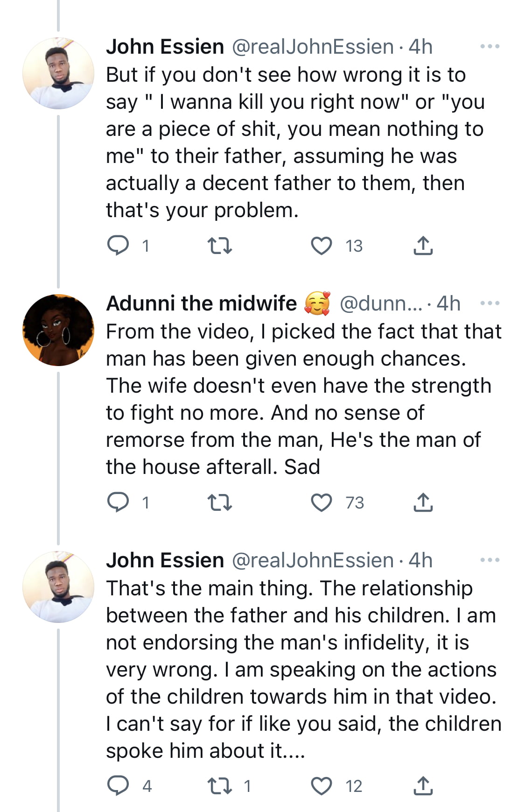Open John Essien's name on the last tweet
The width and height of the screenshot is (525, 812).
[x=165, y=560]
